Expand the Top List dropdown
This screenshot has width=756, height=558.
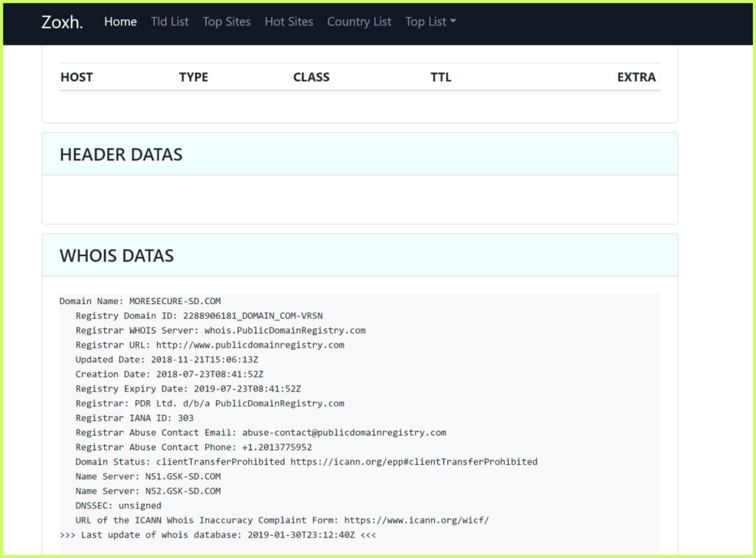pyautogui.click(x=430, y=21)
